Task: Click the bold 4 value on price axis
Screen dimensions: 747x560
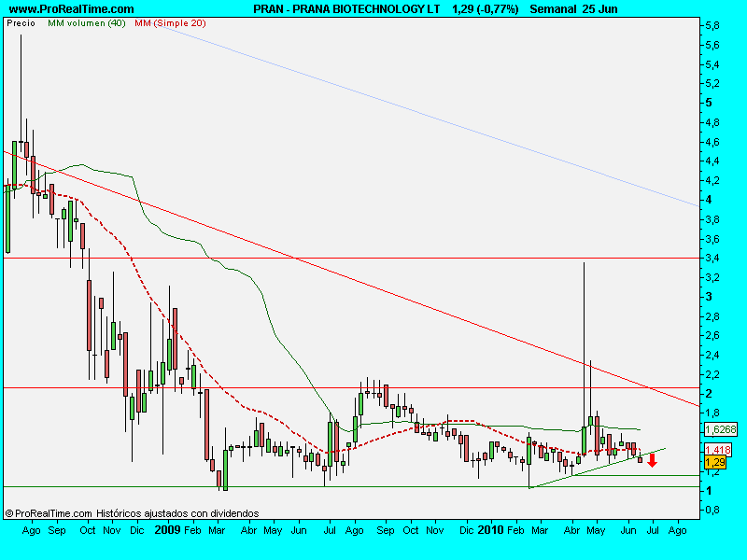Action: (x=709, y=200)
